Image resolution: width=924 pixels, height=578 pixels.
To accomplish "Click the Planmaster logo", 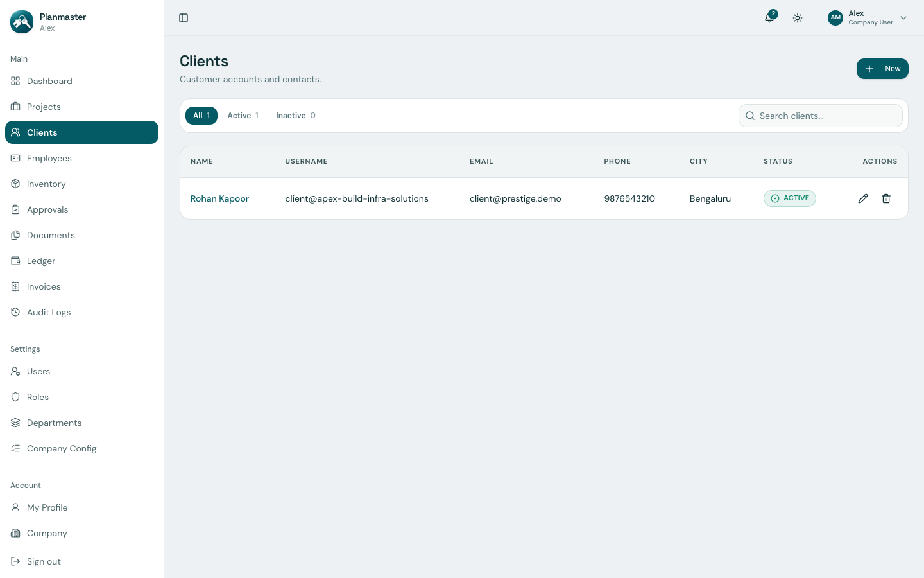I will coord(22,22).
